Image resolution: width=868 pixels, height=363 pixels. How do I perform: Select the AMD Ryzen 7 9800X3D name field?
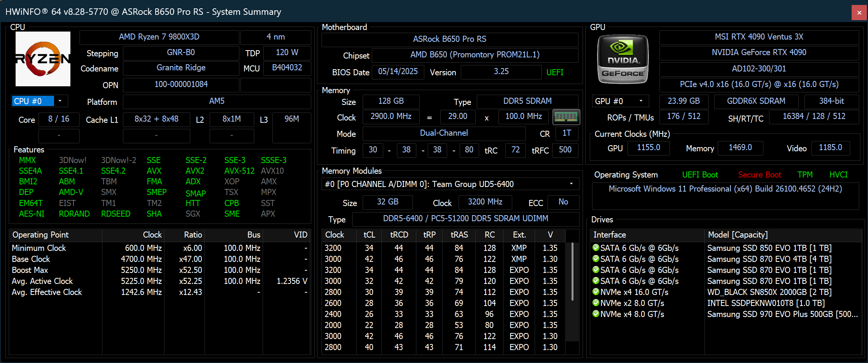pyautogui.click(x=159, y=37)
